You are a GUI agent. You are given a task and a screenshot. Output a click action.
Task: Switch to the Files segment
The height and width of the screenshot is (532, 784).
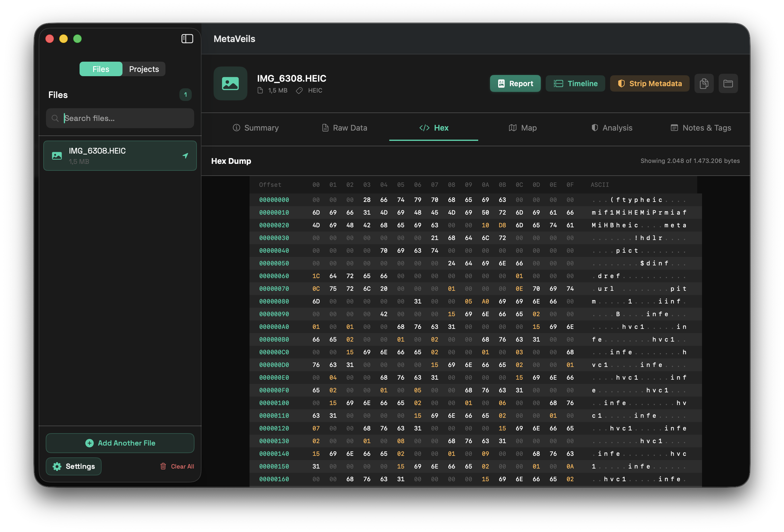(x=101, y=69)
